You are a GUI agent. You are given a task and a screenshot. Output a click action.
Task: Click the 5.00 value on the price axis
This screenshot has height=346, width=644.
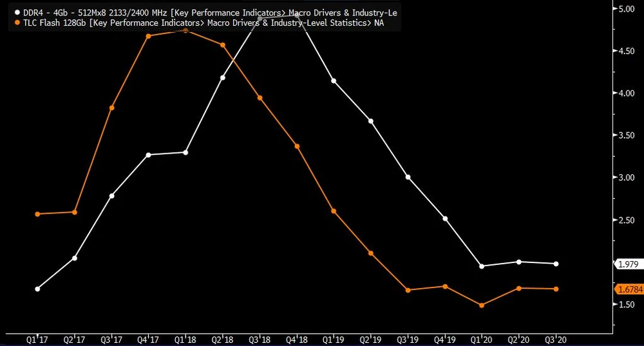tap(627, 9)
